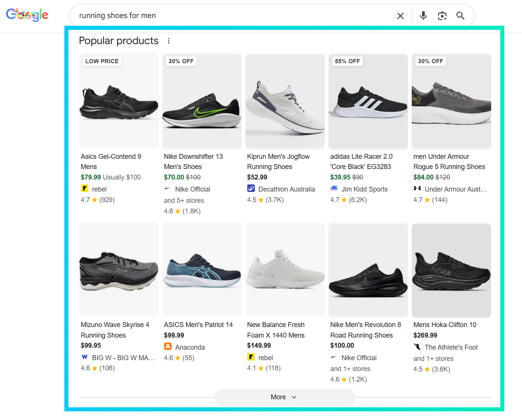
Task: Open the Popular products three-dot options menu
Action: click(x=169, y=40)
